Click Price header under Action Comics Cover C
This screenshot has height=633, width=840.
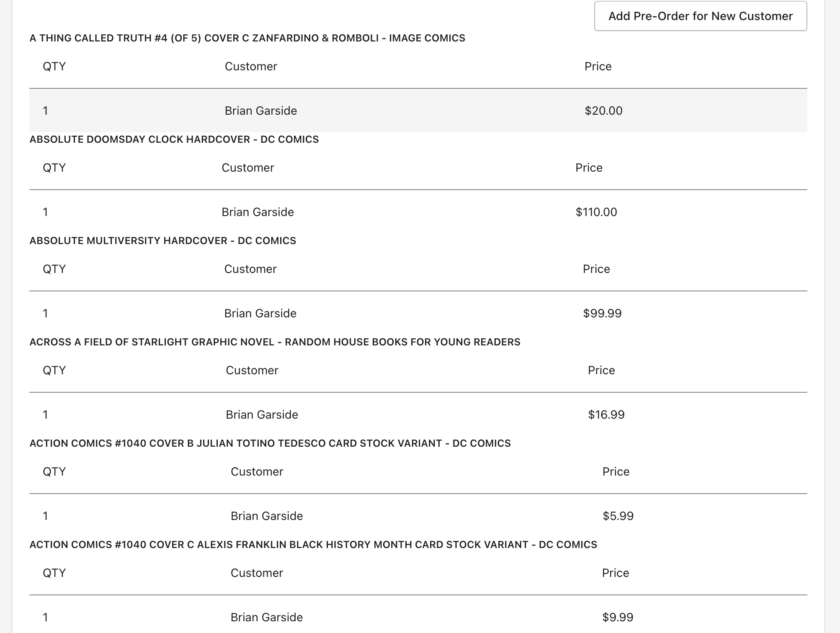coord(616,573)
